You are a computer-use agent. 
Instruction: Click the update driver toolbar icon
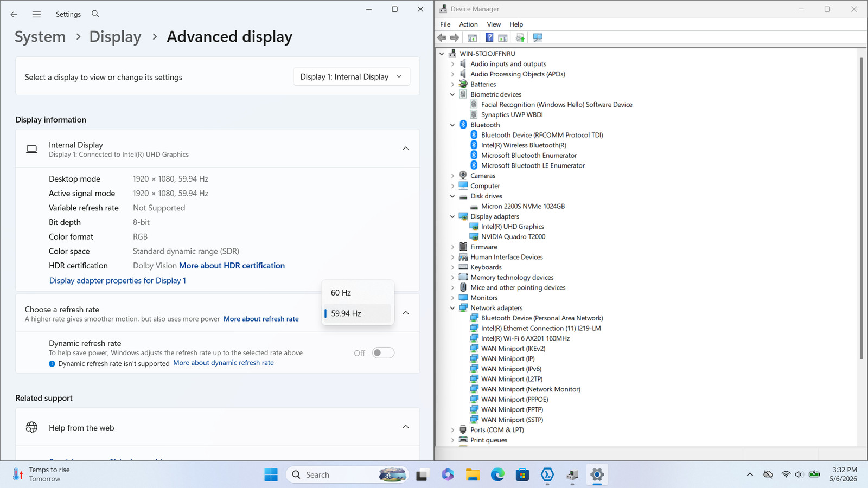tap(520, 37)
